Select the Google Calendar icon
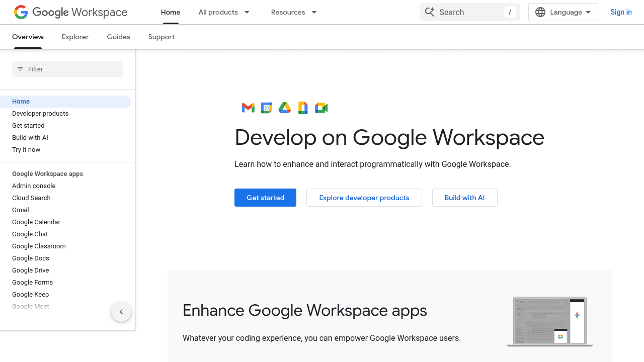Image resolution: width=644 pixels, height=362 pixels. tap(266, 108)
